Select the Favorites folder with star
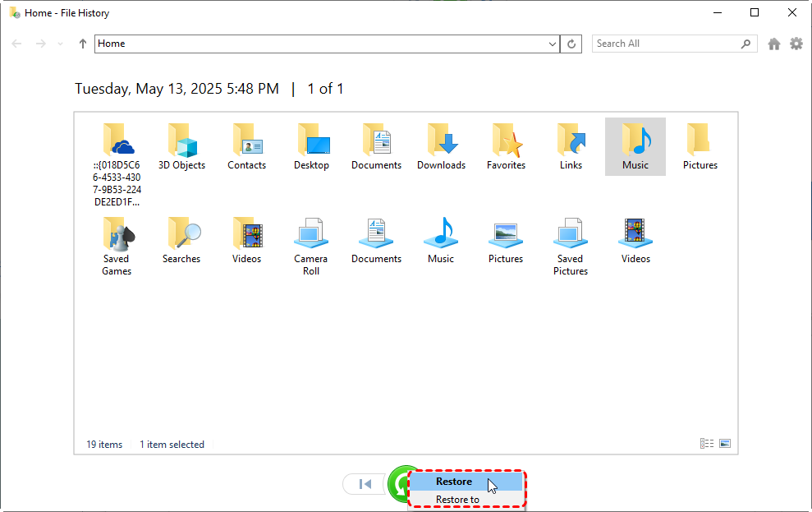The width and height of the screenshot is (812, 512). [x=506, y=141]
